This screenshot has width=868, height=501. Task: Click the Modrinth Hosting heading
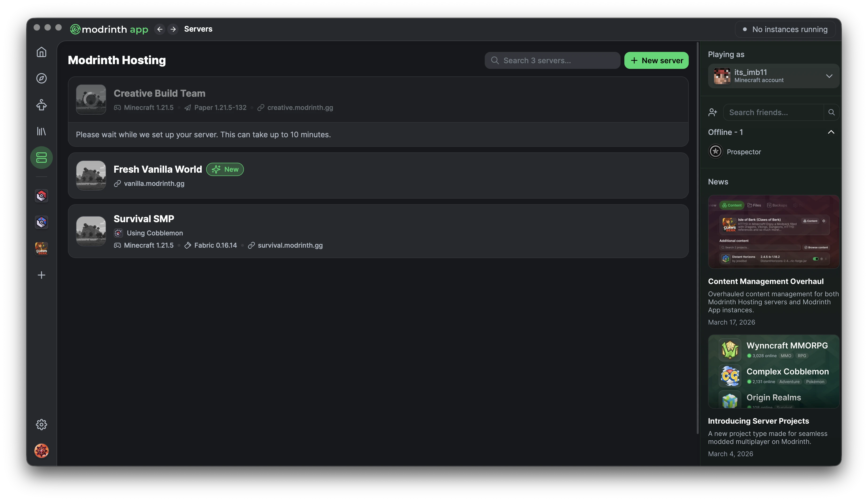(x=117, y=60)
